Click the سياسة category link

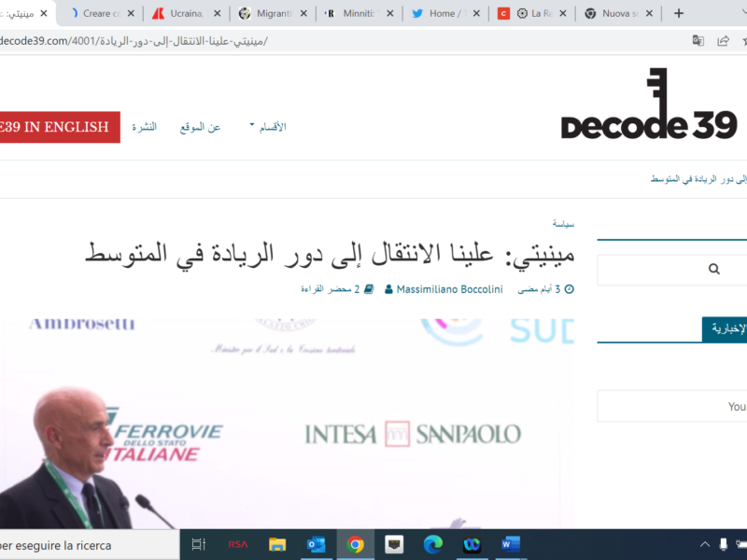(563, 223)
